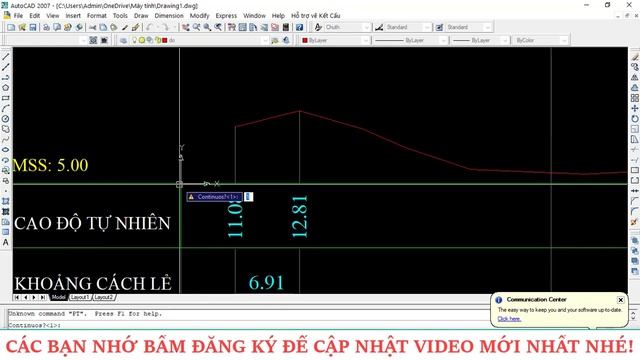
Task: Click the Fillet modify tool
Action: click(x=634, y=211)
